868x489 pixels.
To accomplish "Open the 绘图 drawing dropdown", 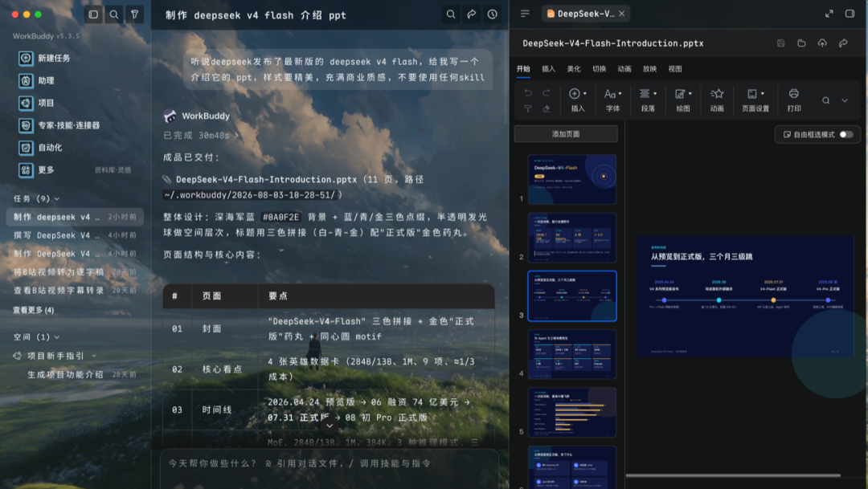I will [x=683, y=100].
